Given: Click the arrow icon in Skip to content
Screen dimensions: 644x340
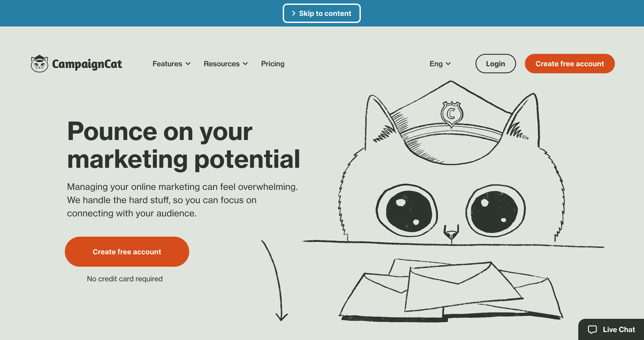Looking at the screenshot, I should tap(294, 13).
